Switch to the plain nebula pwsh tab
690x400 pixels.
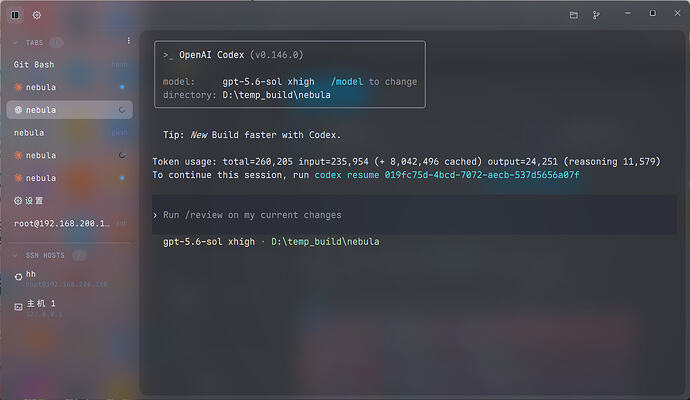70,132
